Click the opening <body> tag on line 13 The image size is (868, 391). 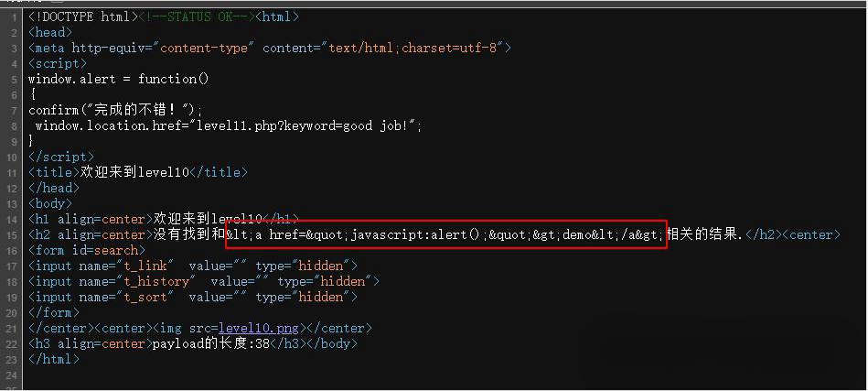click(50, 204)
